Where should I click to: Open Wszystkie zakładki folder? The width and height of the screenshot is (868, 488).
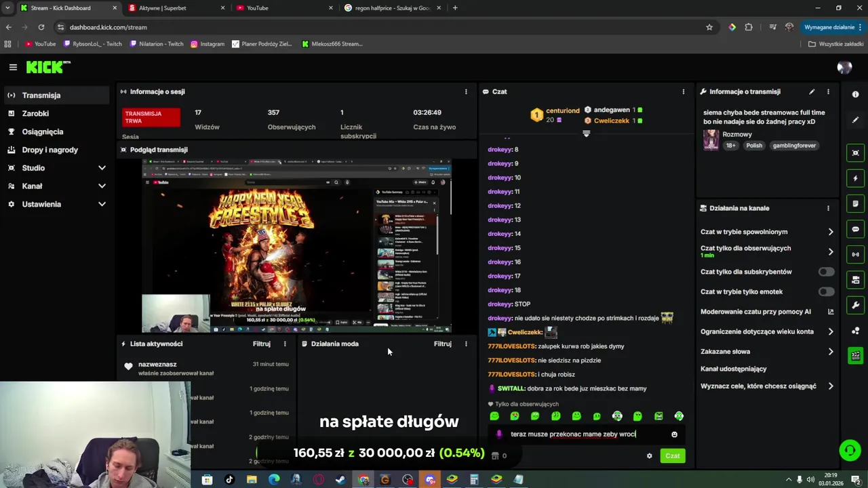pyautogui.click(x=835, y=44)
